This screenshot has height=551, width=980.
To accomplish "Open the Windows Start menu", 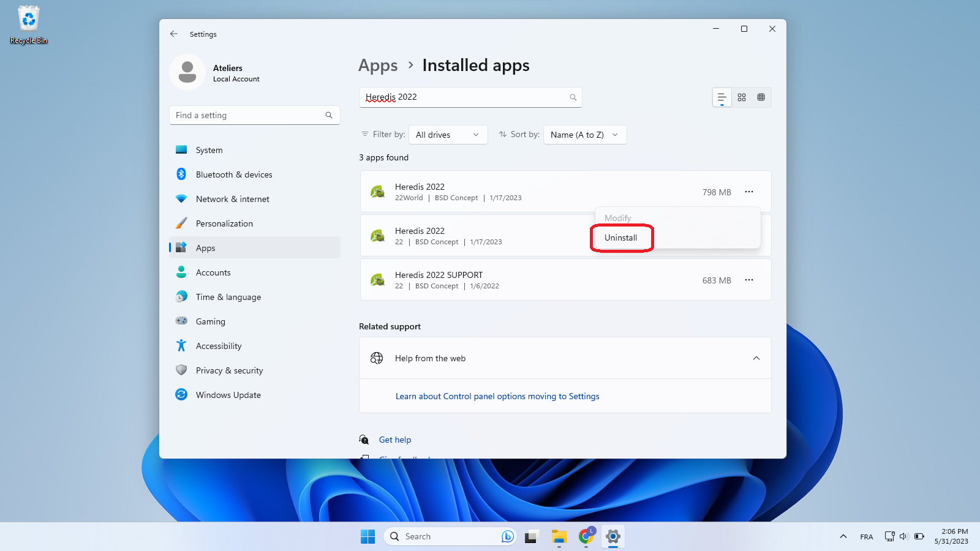I will [x=367, y=536].
